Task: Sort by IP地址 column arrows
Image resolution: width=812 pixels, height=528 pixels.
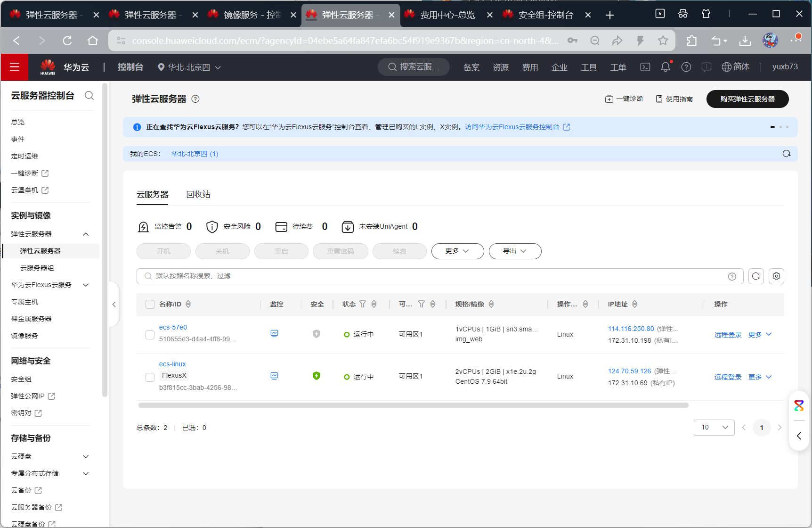Action: pos(635,304)
